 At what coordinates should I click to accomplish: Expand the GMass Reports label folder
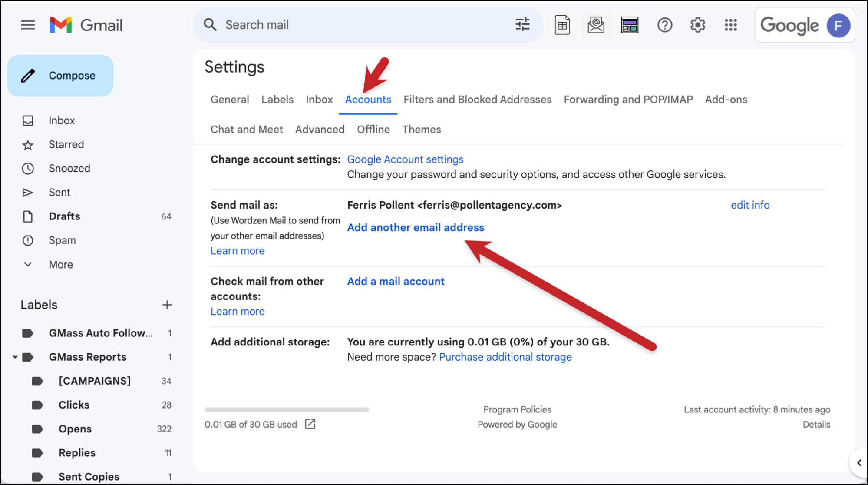tap(11, 357)
